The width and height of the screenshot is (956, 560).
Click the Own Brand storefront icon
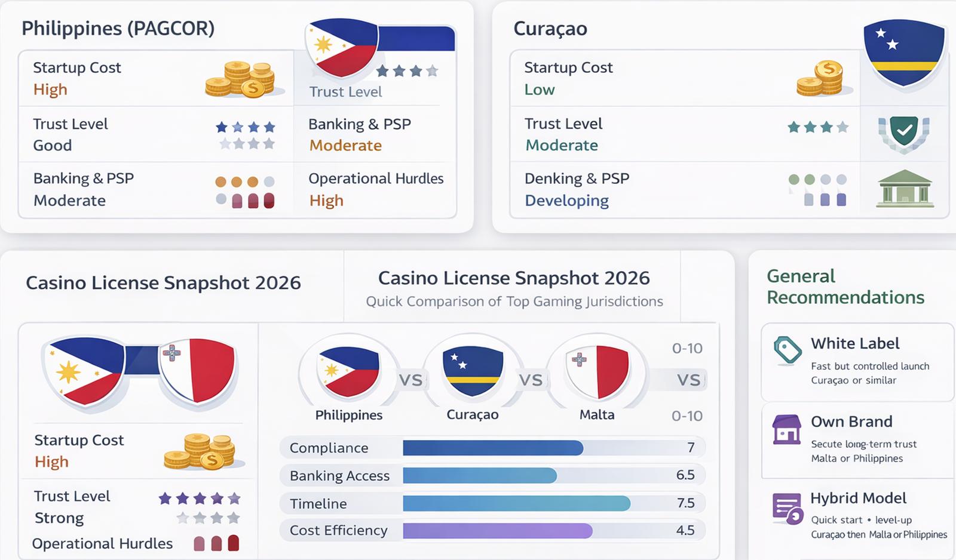[x=787, y=430]
